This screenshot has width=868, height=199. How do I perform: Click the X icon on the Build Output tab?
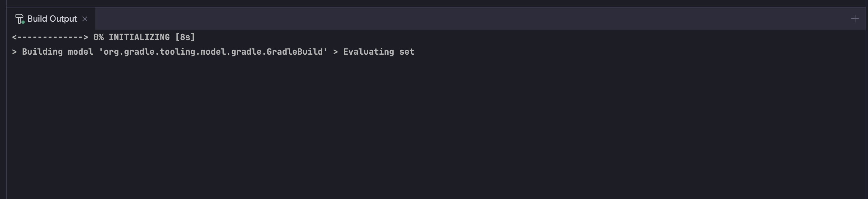[x=85, y=19]
